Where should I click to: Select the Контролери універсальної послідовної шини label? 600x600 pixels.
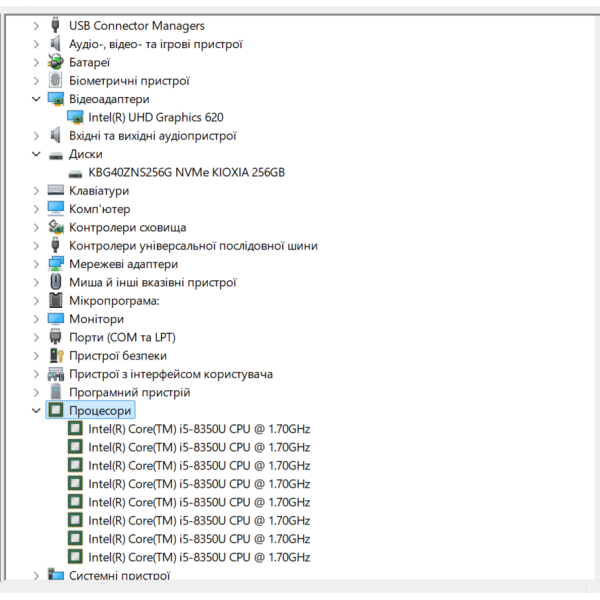tap(193, 246)
